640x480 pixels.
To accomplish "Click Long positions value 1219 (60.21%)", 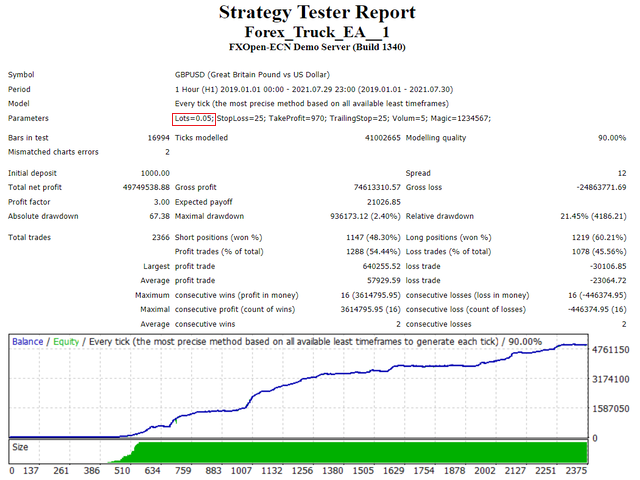I will click(x=599, y=238).
